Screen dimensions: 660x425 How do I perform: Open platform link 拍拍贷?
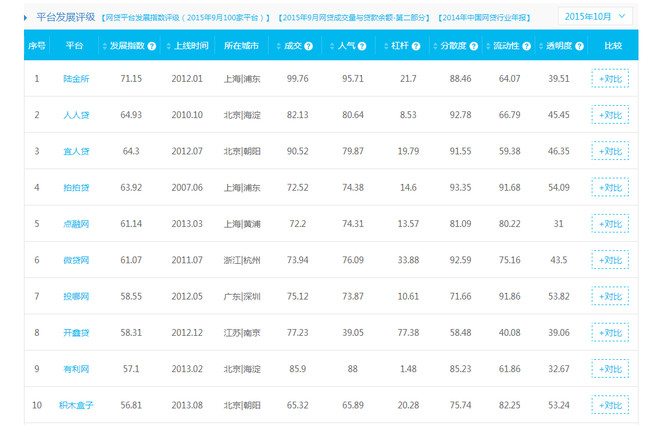point(76,188)
